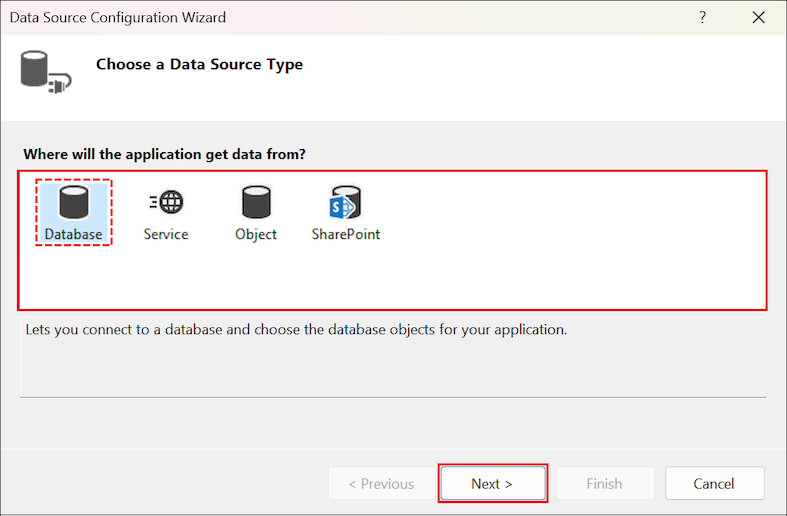Close the Data Source Configuration Wizard
This screenshot has width=787, height=516.
point(759,18)
